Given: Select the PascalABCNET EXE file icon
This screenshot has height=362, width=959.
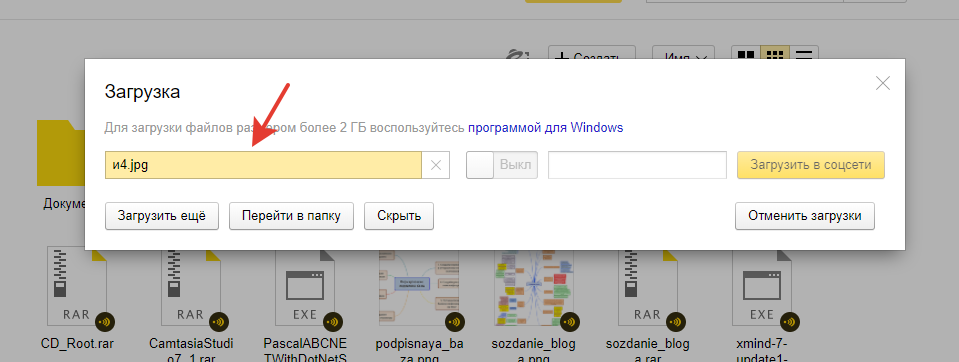Looking at the screenshot, I should (x=305, y=286).
